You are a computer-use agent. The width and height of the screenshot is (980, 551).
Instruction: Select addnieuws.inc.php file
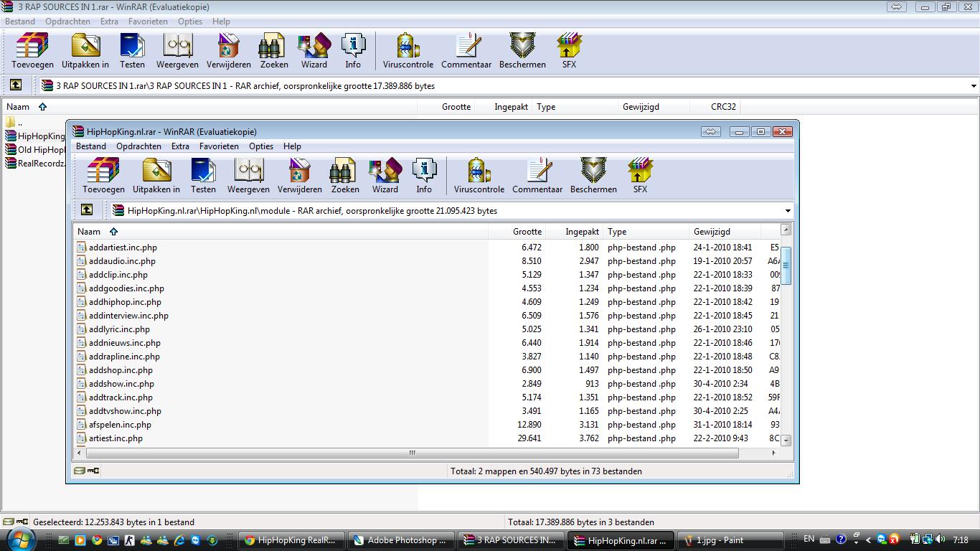(x=125, y=342)
